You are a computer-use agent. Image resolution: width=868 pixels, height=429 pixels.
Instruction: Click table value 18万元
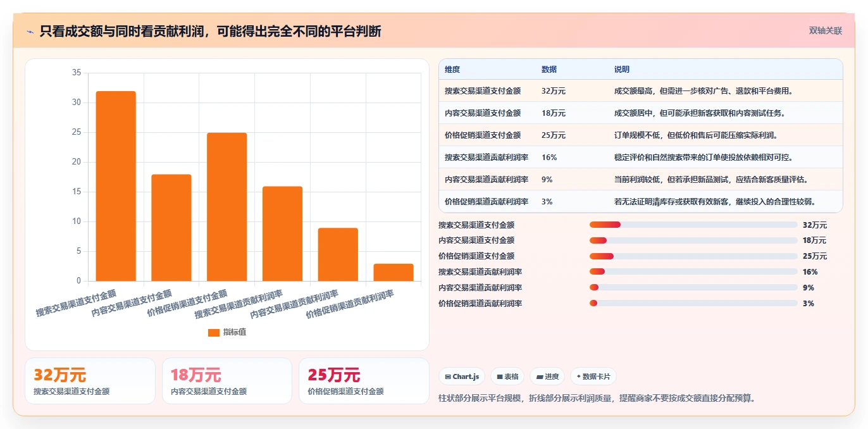click(x=554, y=113)
